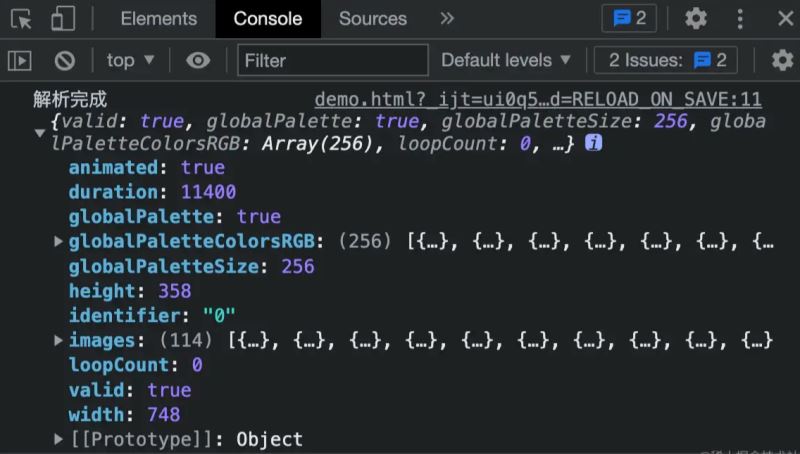800x454 pixels.
Task: Switch to the Elements tab
Action: tap(158, 19)
